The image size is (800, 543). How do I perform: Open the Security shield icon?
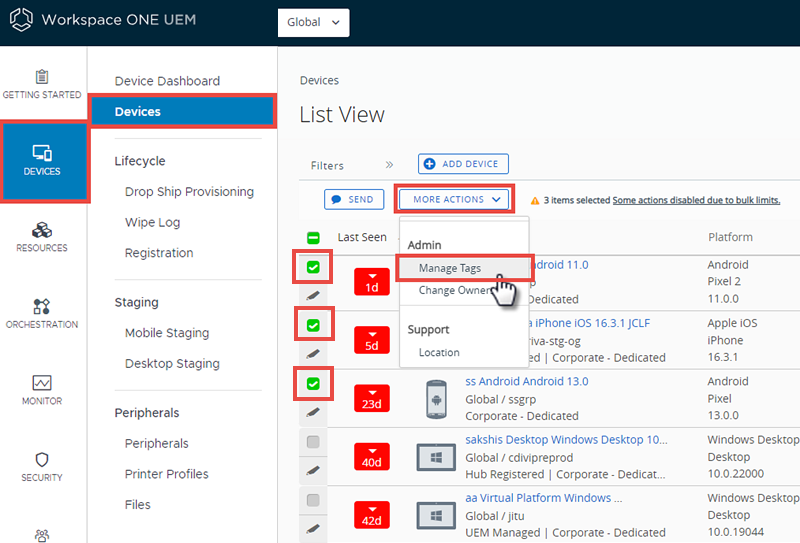pyautogui.click(x=42, y=459)
